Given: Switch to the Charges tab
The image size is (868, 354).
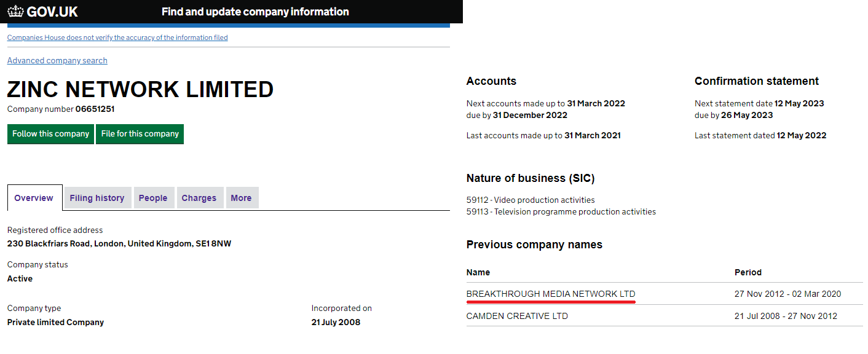Looking at the screenshot, I should point(199,198).
